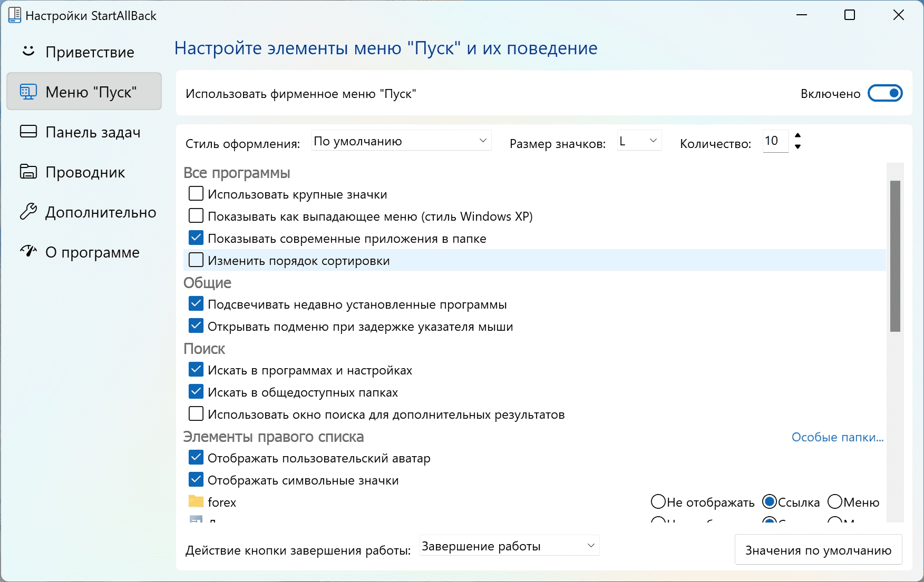Enable Использовать крупные значки checkbox
The height and width of the screenshot is (582, 924).
tap(196, 194)
